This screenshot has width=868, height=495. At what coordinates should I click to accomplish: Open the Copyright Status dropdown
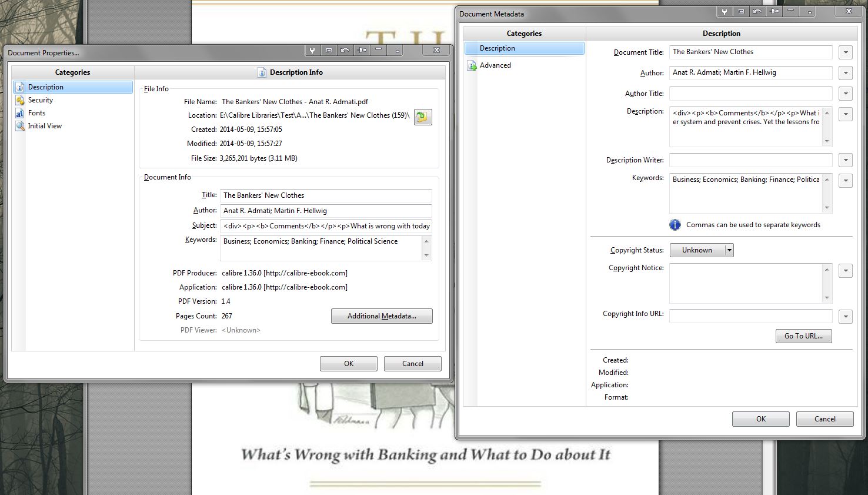tap(702, 250)
